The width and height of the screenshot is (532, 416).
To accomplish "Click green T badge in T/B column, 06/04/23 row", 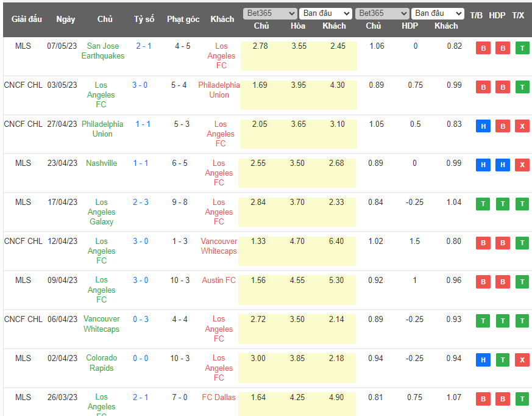I will pos(483,321).
